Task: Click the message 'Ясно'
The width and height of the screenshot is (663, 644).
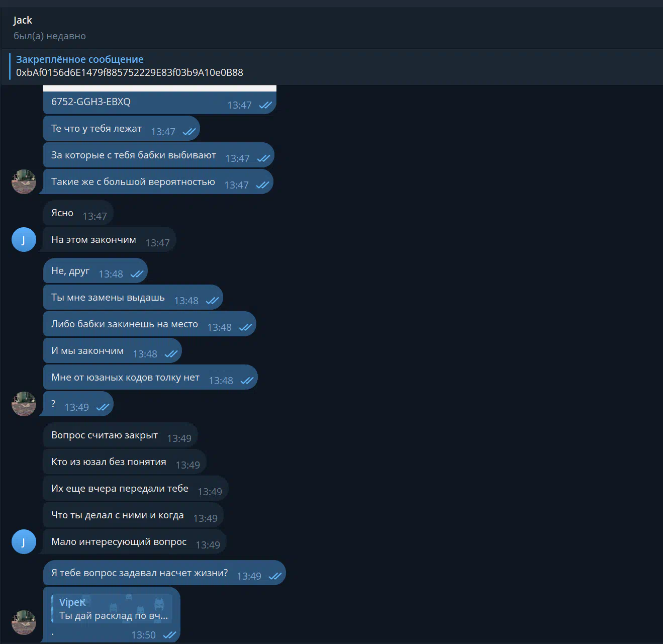Action: pos(78,213)
